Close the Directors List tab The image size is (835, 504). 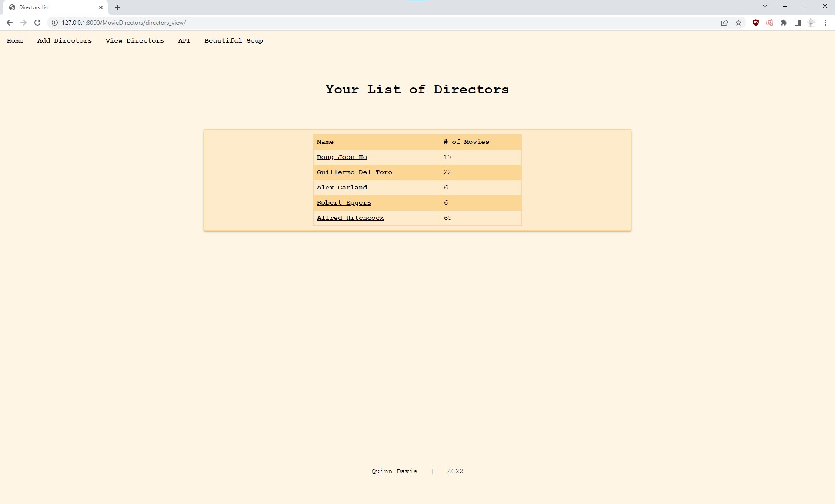tap(101, 7)
